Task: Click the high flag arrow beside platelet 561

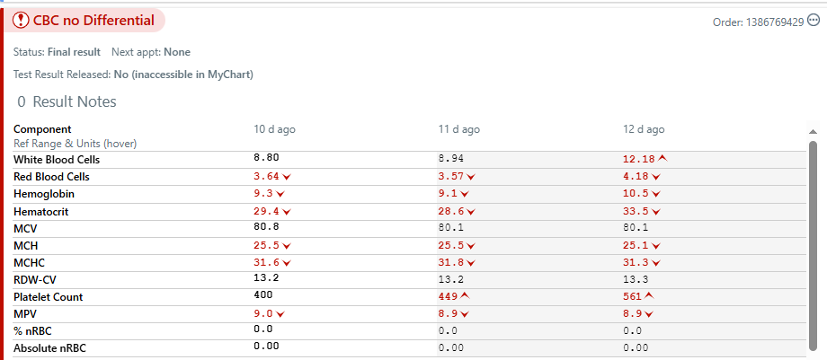Action: coord(649,297)
